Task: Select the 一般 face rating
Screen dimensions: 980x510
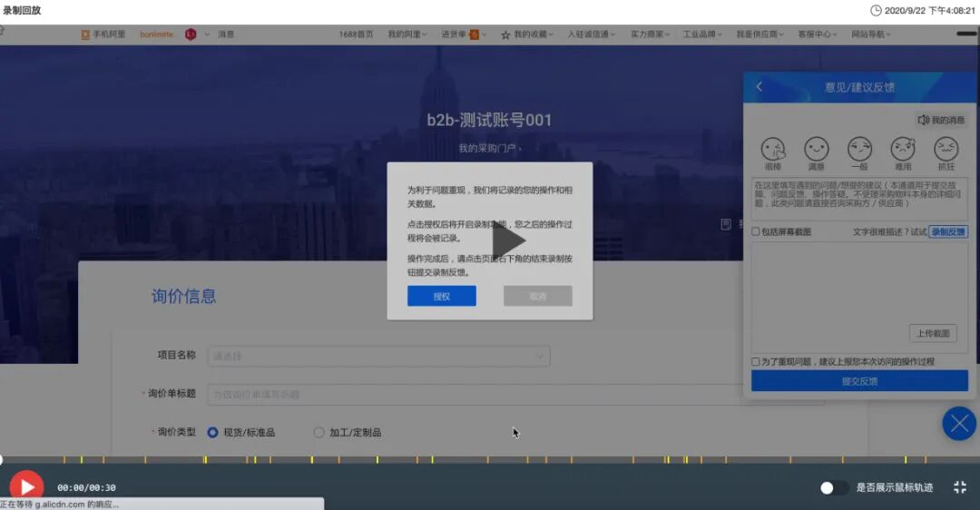Action: tap(859, 153)
